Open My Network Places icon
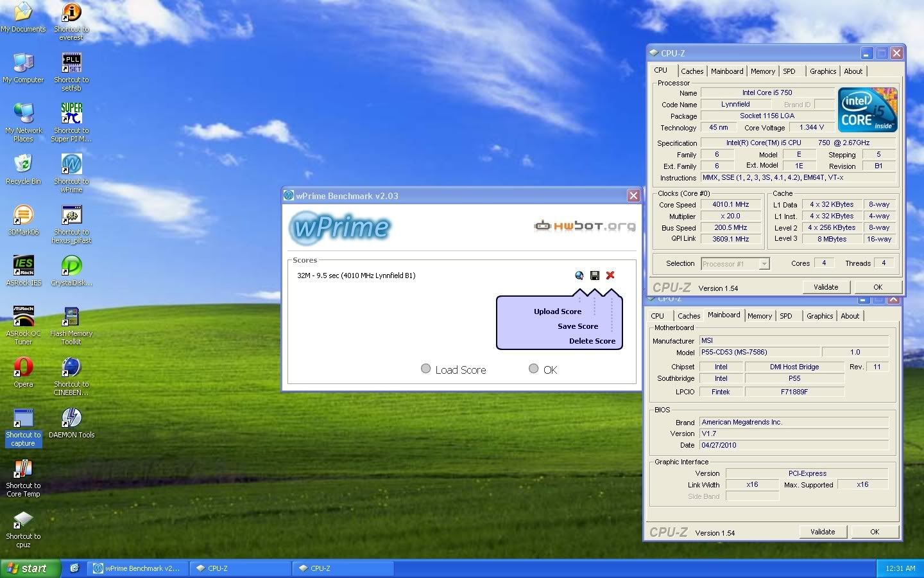 [x=23, y=122]
